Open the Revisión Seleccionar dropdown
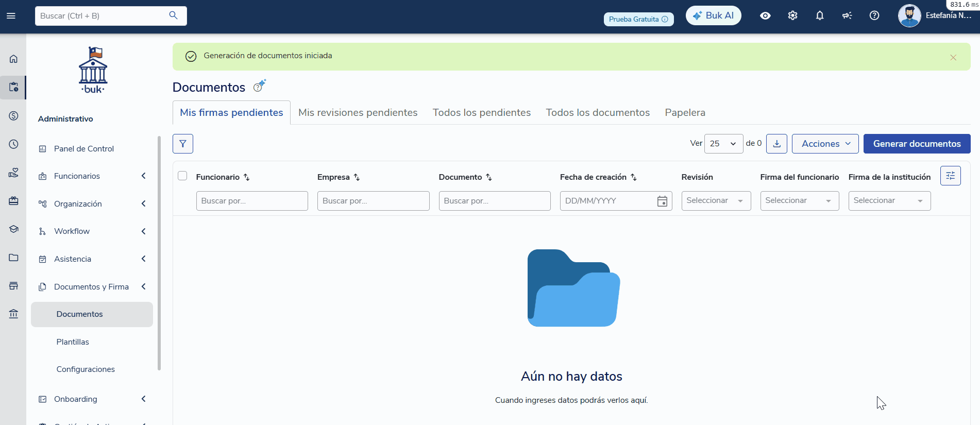This screenshot has width=980, height=425. [716, 201]
